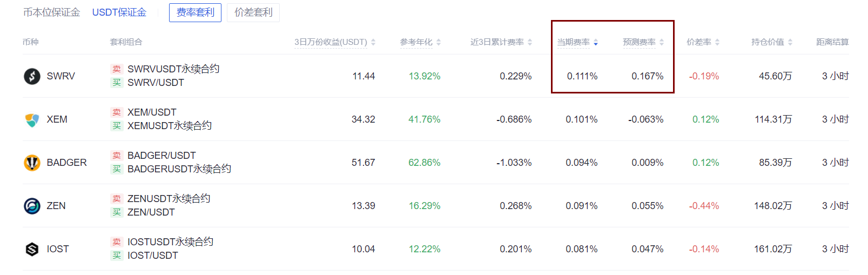Image resolution: width=868 pixels, height=275 pixels.
Task: Click the sell tag beside SWRVUSDT永续合约
Action: coord(117,69)
